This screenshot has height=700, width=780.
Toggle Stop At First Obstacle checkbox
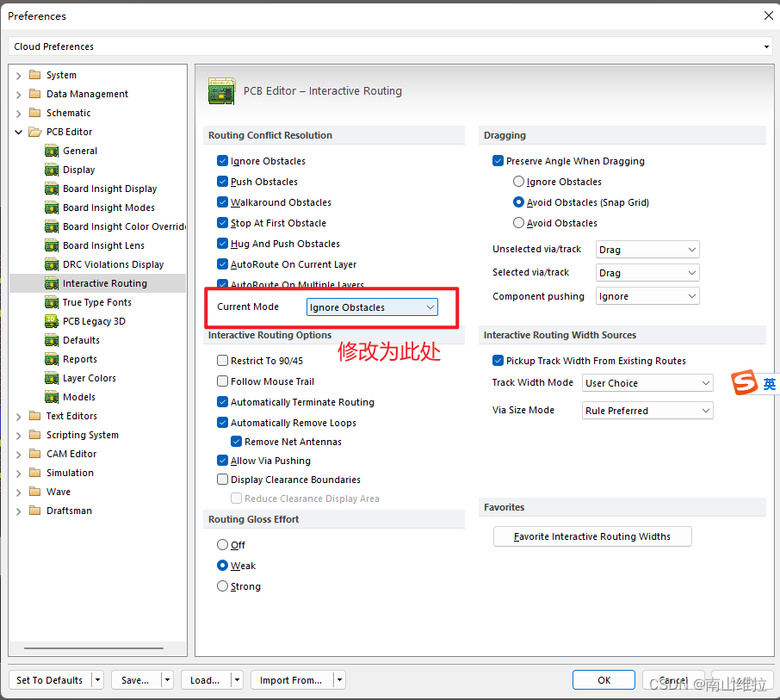[x=222, y=223]
